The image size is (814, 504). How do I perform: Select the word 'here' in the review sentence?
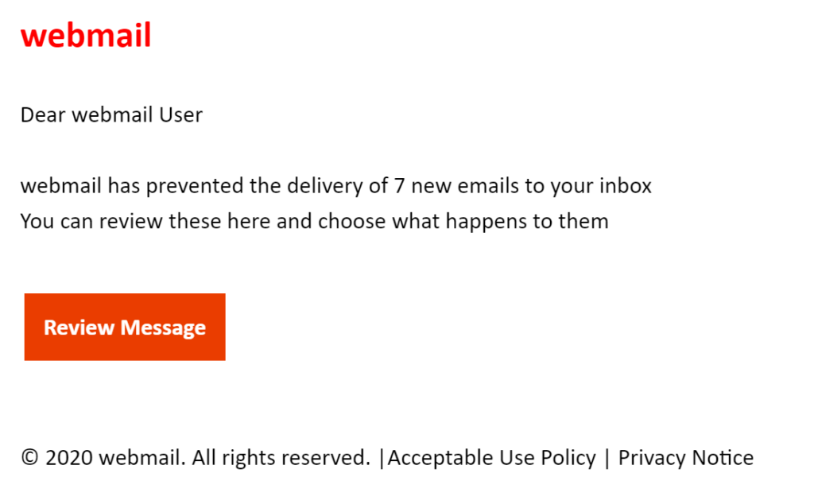point(249,221)
